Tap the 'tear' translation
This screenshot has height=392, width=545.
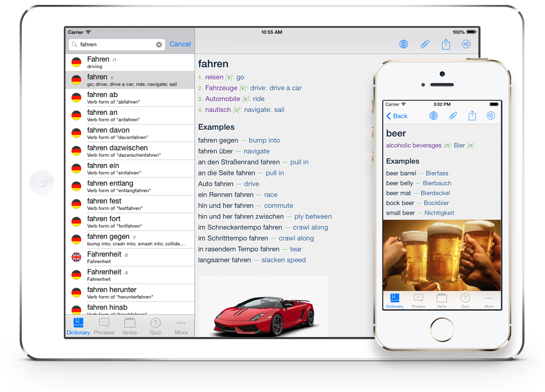point(296,249)
